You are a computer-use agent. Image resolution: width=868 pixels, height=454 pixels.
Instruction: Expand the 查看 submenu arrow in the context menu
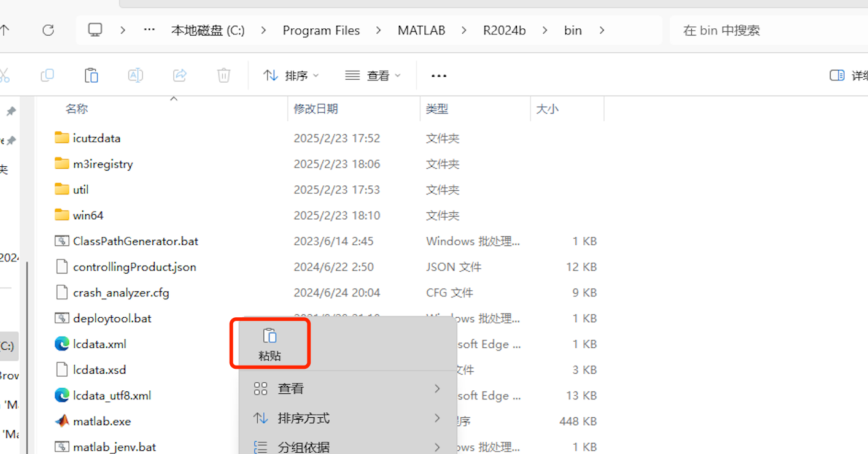[x=437, y=388]
